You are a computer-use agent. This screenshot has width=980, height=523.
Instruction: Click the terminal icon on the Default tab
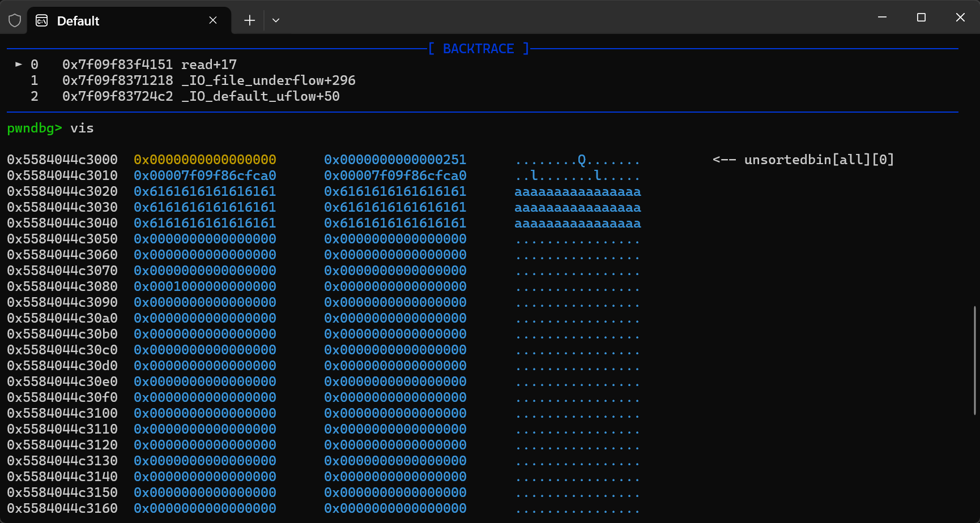tap(42, 21)
